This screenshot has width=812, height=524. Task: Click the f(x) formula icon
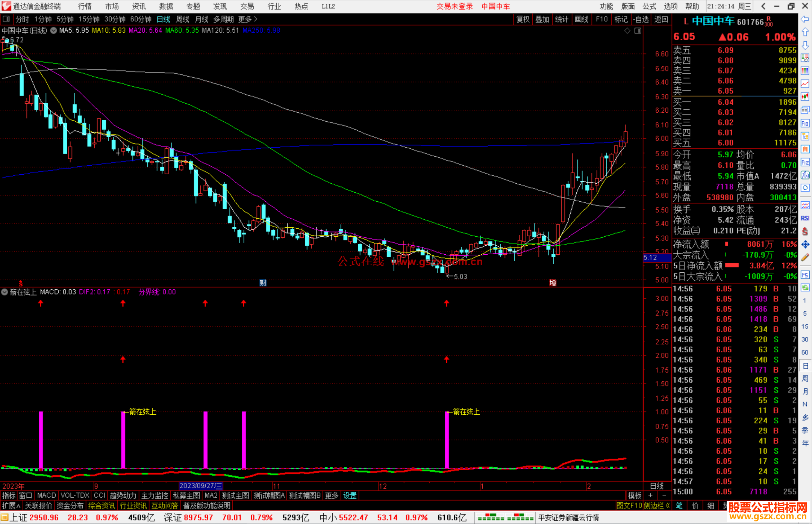tap(805, 175)
